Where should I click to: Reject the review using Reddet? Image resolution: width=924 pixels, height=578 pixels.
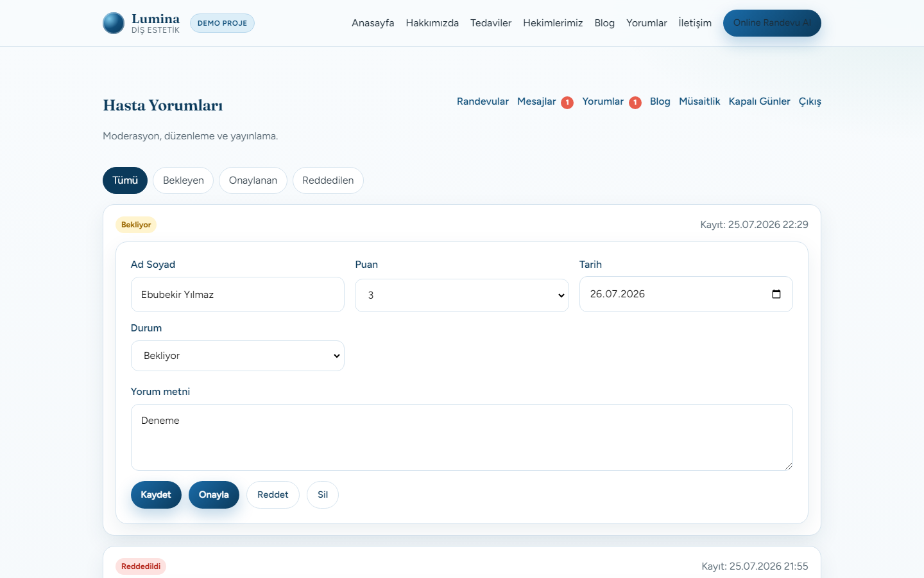point(273,495)
